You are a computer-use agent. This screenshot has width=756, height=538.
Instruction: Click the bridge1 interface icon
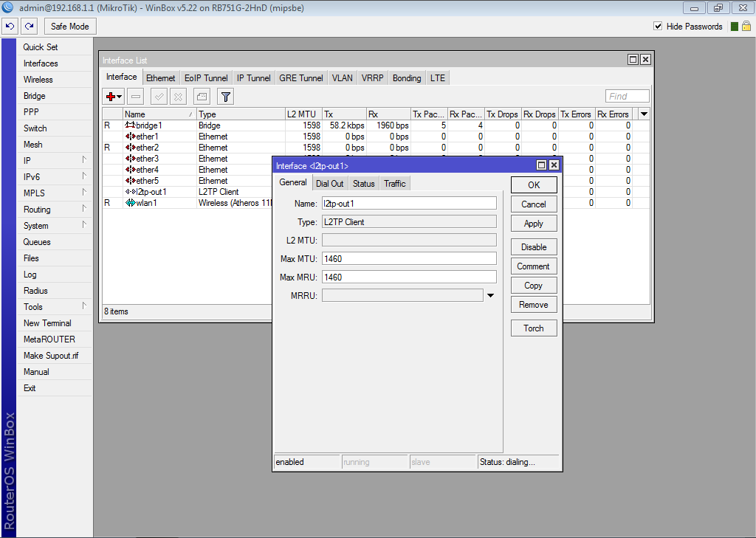click(x=130, y=125)
